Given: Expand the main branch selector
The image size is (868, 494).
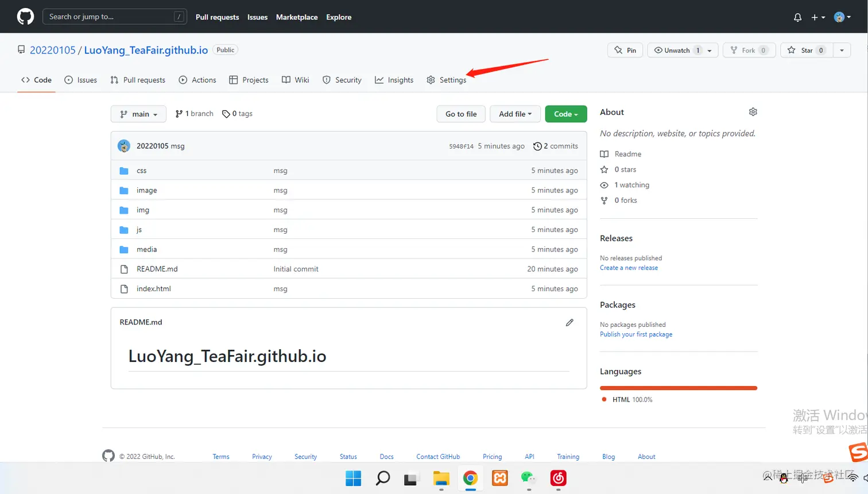Looking at the screenshot, I should (x=138, y=114).
